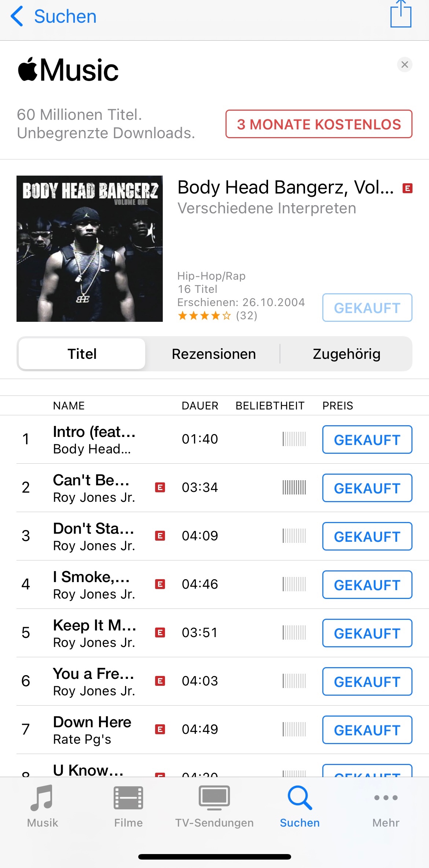This screenshot has height=868, width=429.
Task: Open the Body Head Bangerz album cover
Action: tap(89, 249)
